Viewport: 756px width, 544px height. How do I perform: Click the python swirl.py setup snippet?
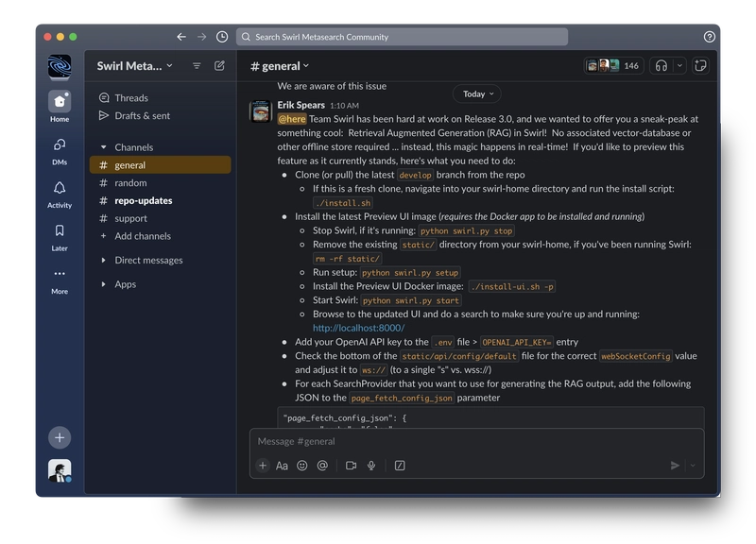pos(410,273)
